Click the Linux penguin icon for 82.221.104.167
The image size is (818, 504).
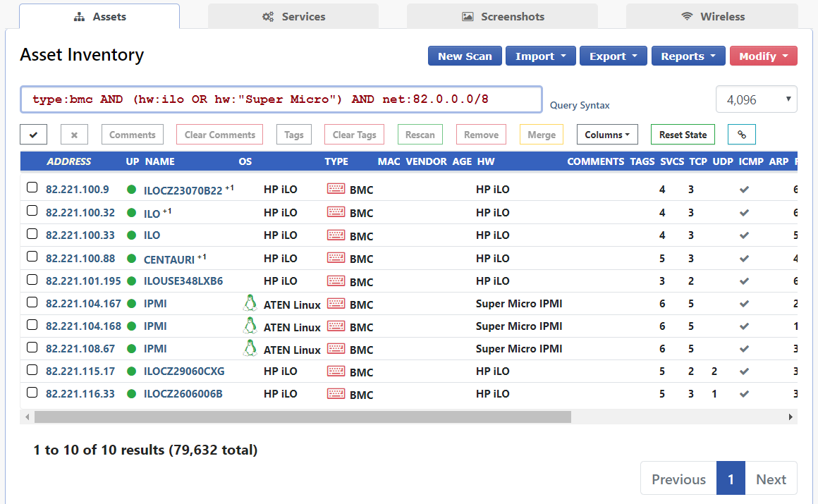click(250, 303)
